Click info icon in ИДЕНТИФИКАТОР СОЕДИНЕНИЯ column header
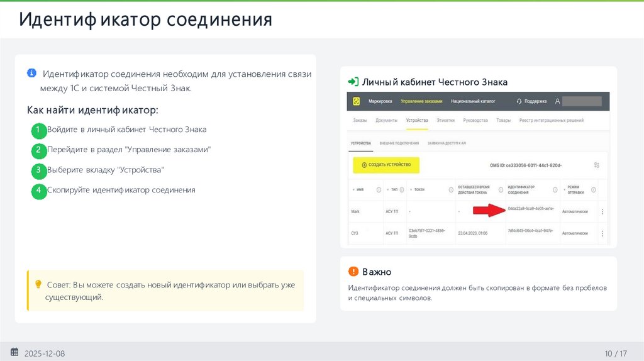The height and width of the screenshot is (361, 644). point(555,190)
